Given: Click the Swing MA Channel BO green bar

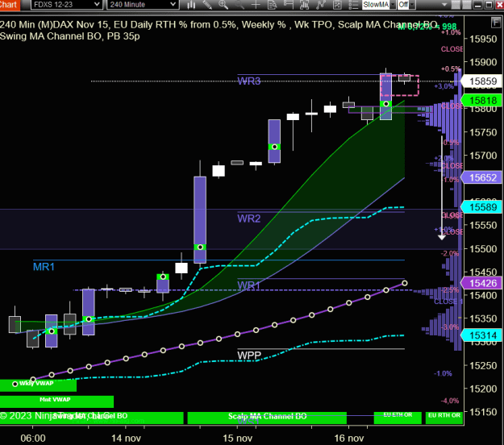Looking at the screenshot, I should [92, 418].
